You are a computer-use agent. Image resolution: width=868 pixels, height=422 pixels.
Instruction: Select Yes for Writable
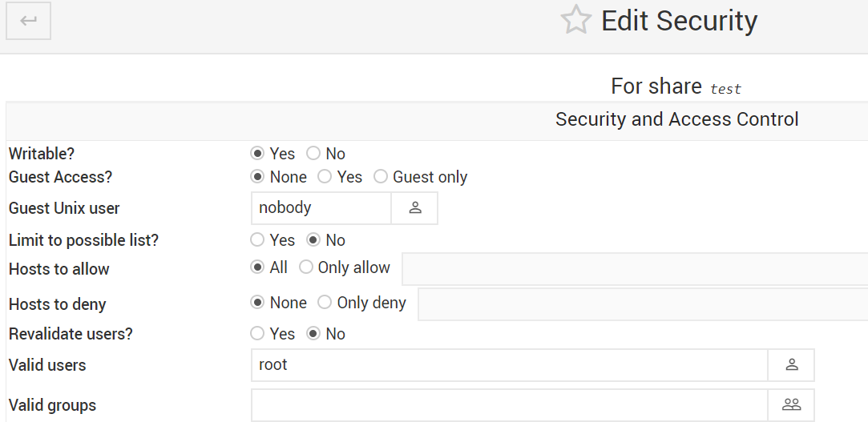[257, 154]
